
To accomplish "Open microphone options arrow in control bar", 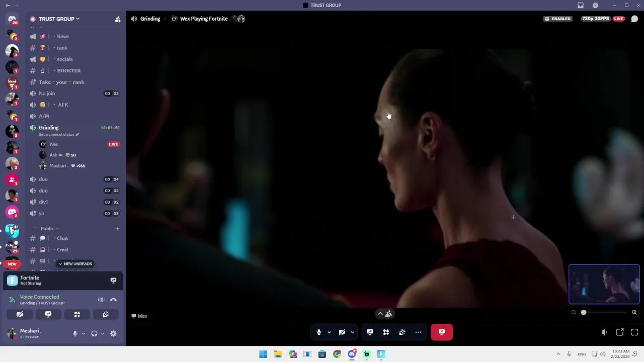I will (x=329, y=332).
